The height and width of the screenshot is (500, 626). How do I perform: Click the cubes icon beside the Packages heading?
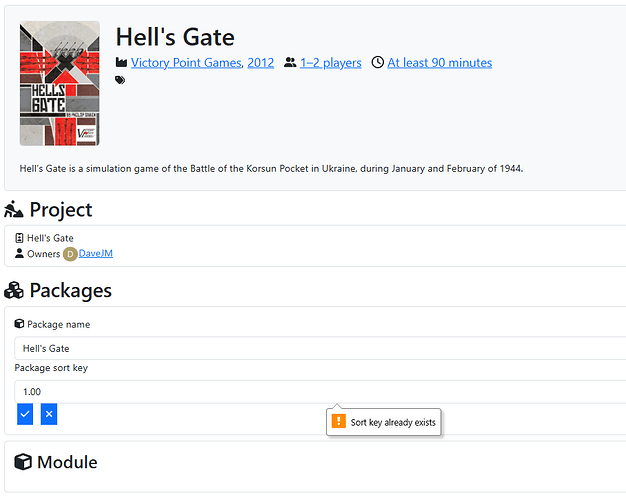(x=14, y=291)
